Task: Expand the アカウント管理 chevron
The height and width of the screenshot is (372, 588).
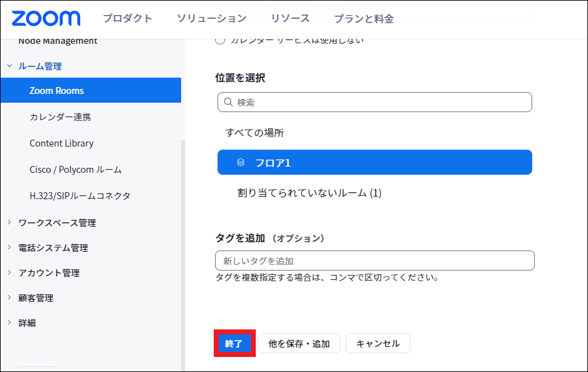Action: click(x=9, y=272)
